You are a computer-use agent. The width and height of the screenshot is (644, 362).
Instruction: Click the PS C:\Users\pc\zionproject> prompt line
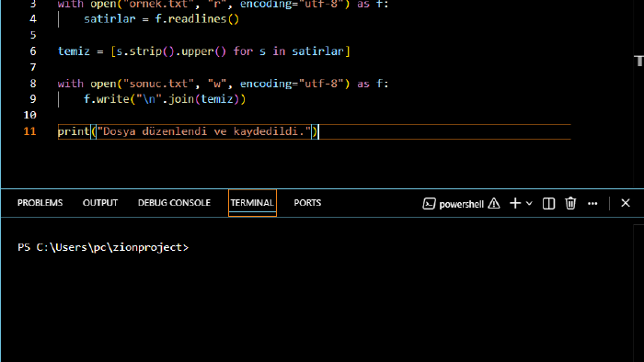103,247
